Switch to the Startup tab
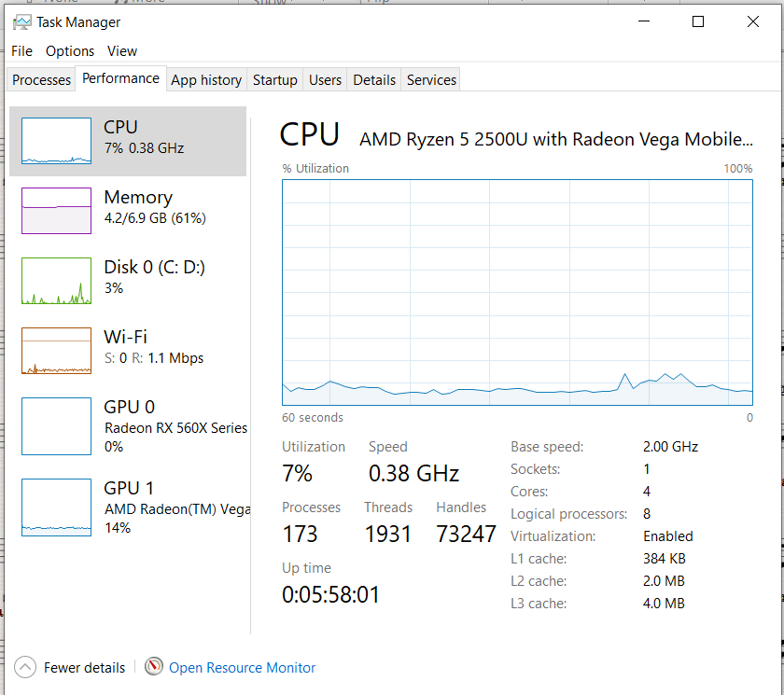The image size is (784, 695). click(x=275, y=80)
